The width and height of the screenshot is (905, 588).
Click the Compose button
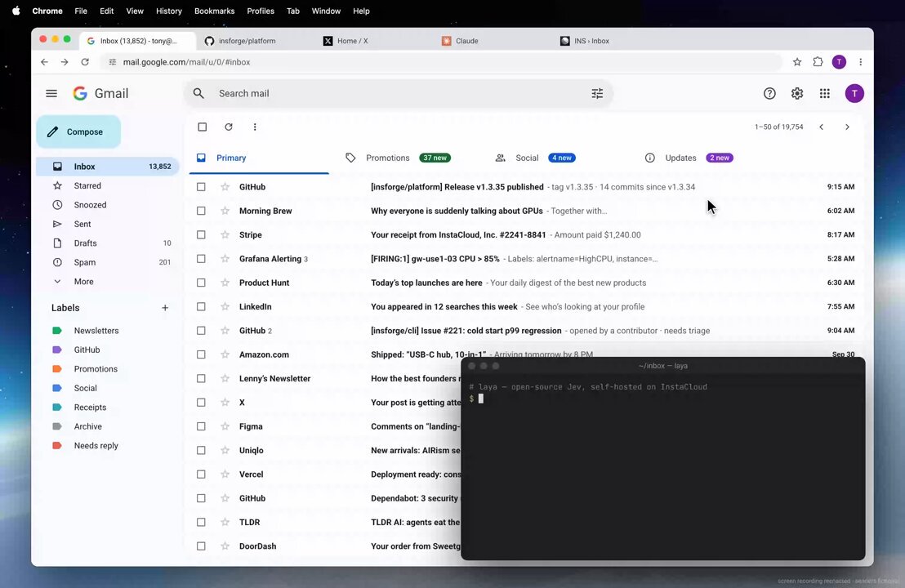point(78,132)
